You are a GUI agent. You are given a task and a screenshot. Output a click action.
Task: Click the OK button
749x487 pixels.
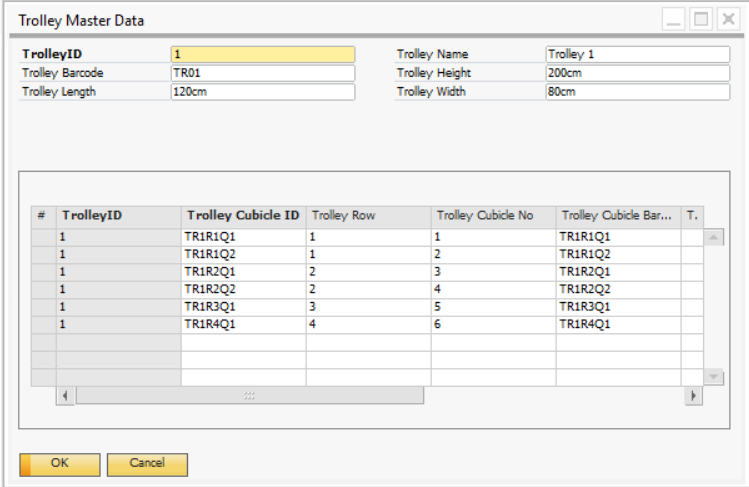(60, 463)
